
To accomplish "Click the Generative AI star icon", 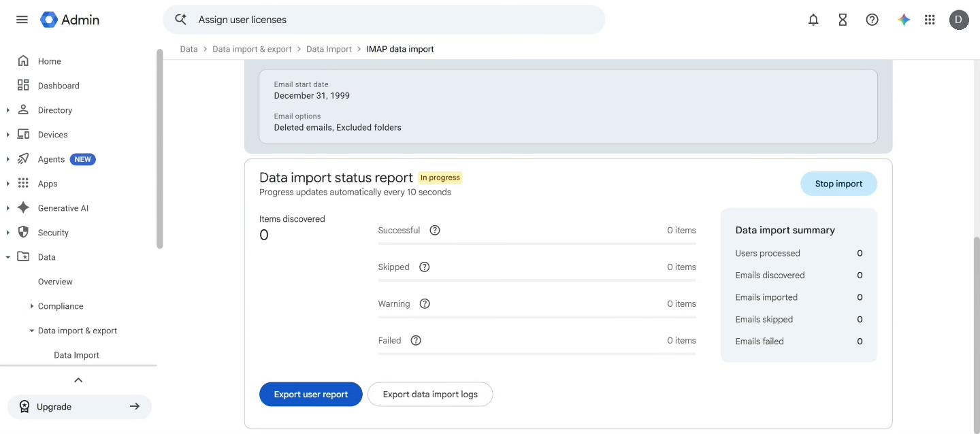I will click(x=23, y=207).
